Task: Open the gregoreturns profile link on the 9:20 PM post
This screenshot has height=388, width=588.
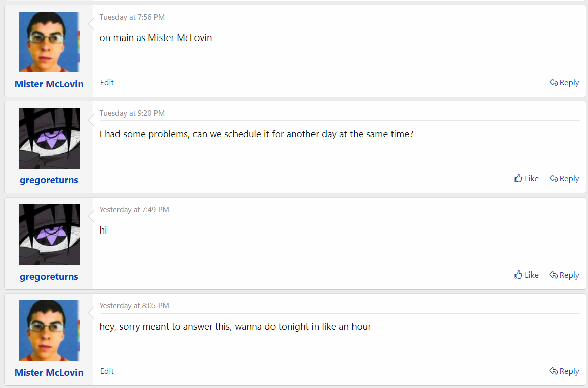Action: tap(49, 180)
